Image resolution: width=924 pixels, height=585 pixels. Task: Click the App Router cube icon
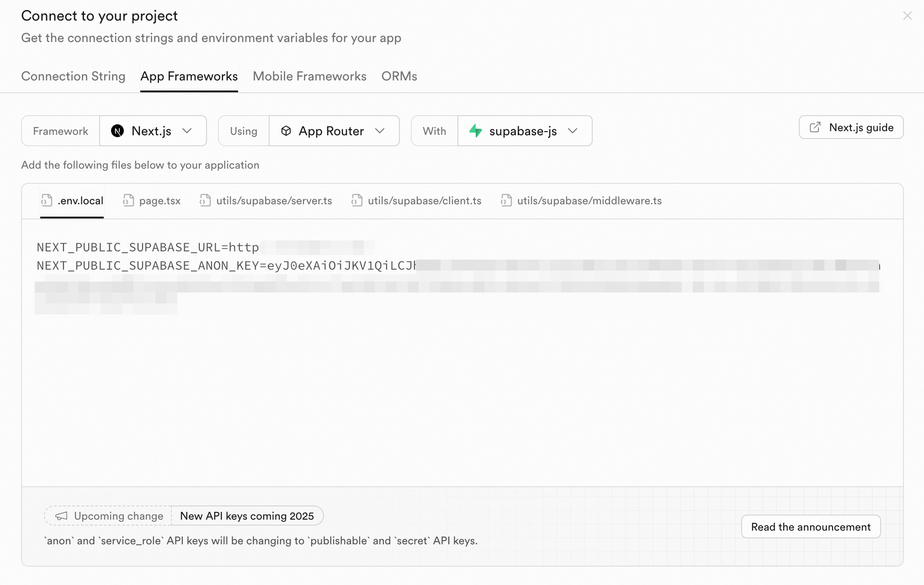286,131
